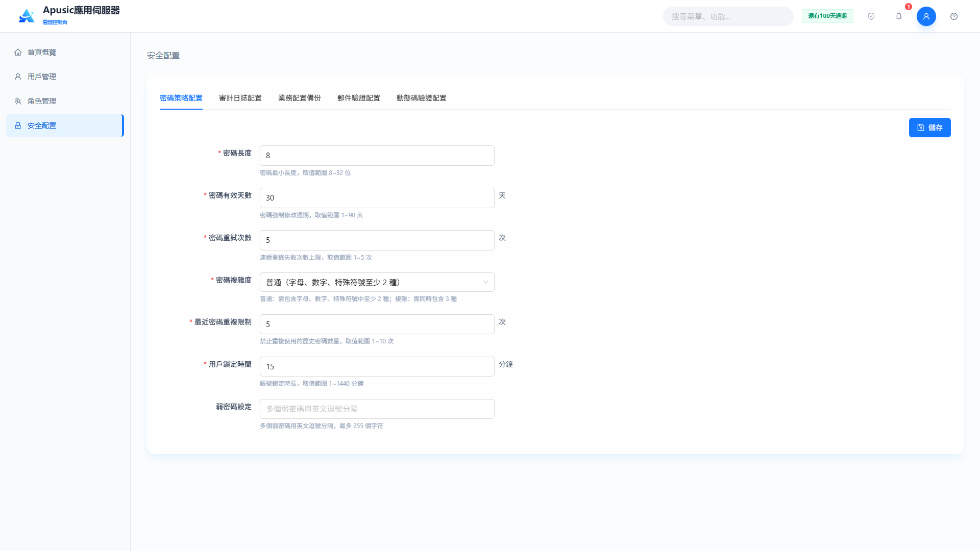Focus the 密碼長度 input field
The width and height of the screenshot is (980, 551).
point(377,156)
